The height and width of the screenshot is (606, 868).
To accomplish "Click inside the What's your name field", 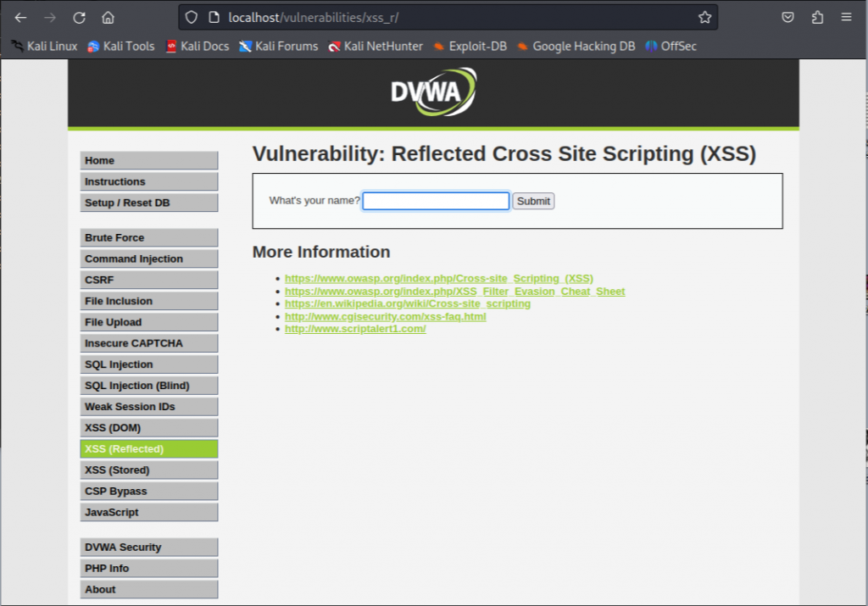I will tap(435, 201).
